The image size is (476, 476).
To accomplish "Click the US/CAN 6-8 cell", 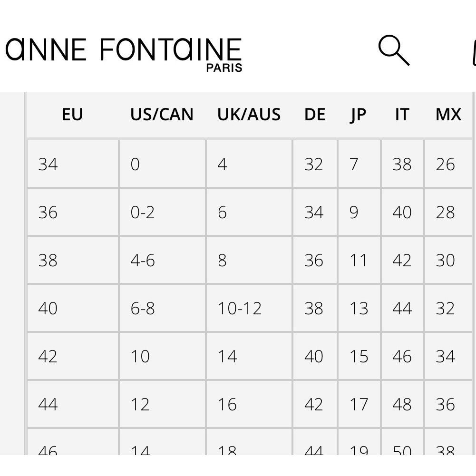I will (x=163, y=308).
